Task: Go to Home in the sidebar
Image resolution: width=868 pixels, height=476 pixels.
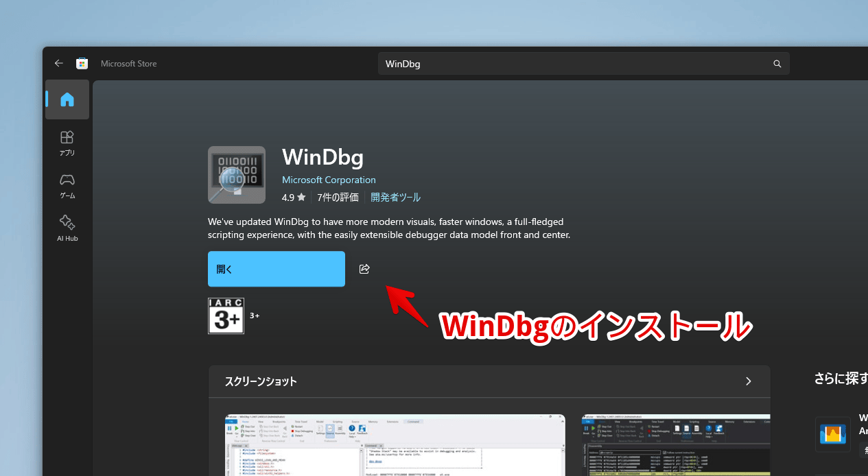Action: point(67,100)
